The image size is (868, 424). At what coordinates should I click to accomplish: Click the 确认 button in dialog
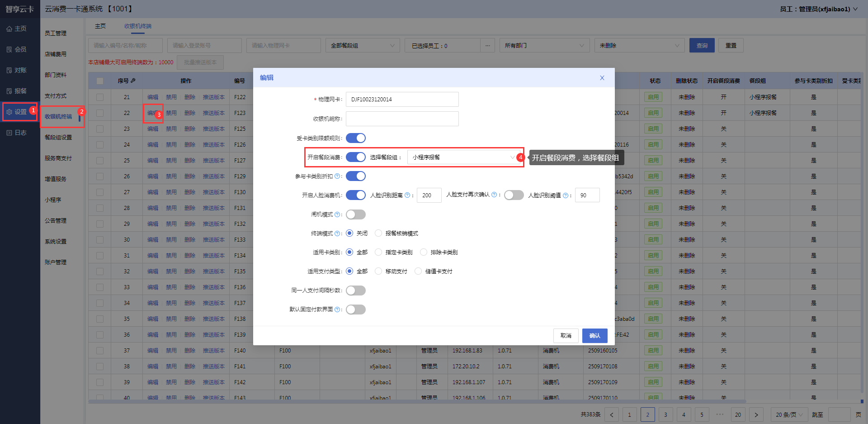point(594,336)
